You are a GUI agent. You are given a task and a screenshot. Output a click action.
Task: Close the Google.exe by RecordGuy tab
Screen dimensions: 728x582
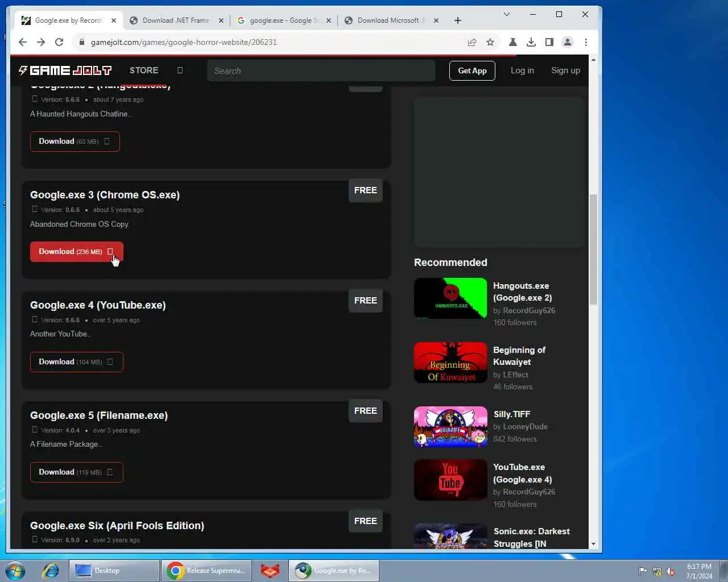(x=114, y=20)
